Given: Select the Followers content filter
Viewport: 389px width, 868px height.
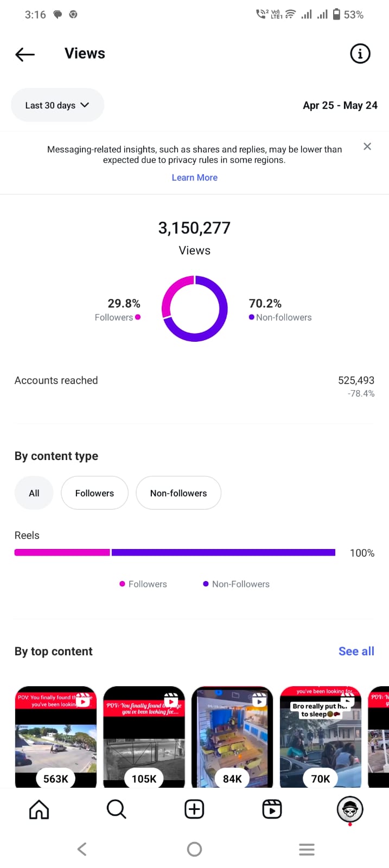Looking at the screenshot, I should coord(94,493).
